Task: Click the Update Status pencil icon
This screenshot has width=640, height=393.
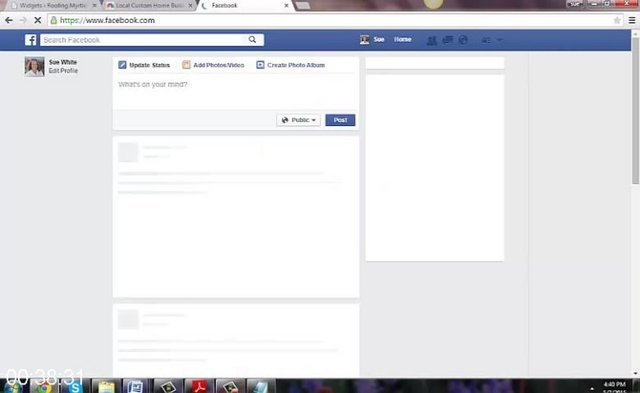Action: click(122, 65)
